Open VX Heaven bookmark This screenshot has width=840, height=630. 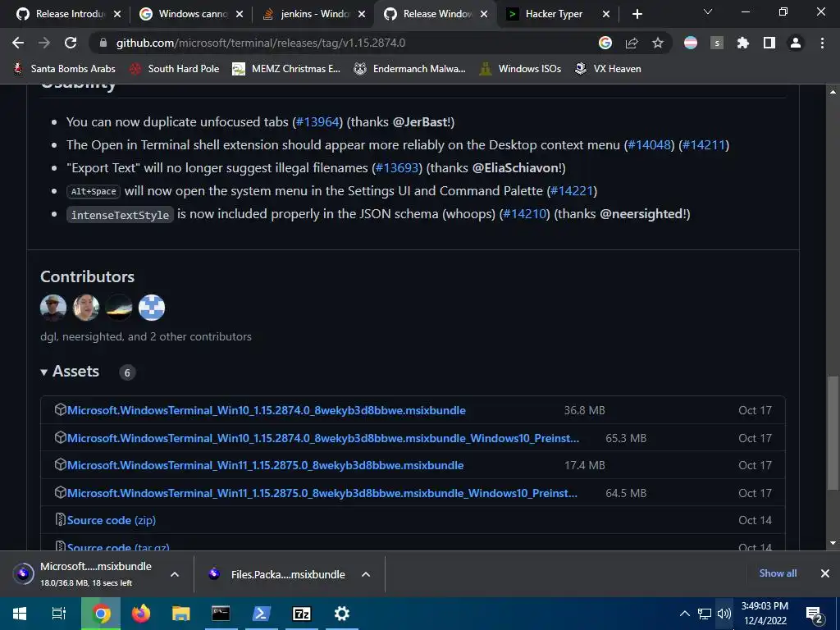(x=608, y=69)
